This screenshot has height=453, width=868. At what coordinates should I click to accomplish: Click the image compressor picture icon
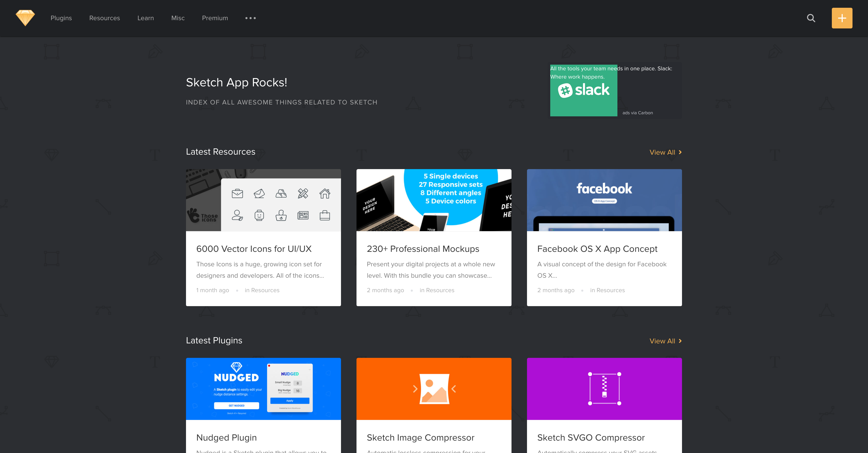point(434,389)
